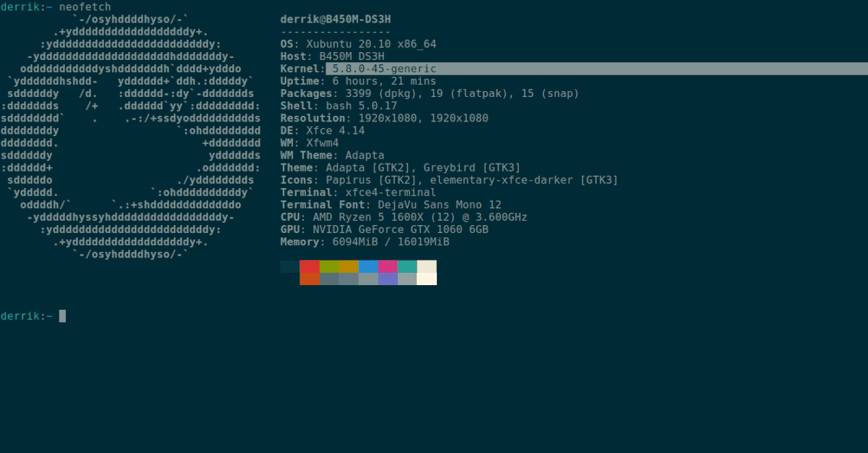The image size is (868, 453).
Task: Click the CPU line showing AMD Ryzen 5 1600X
Action: pos(402,216)
